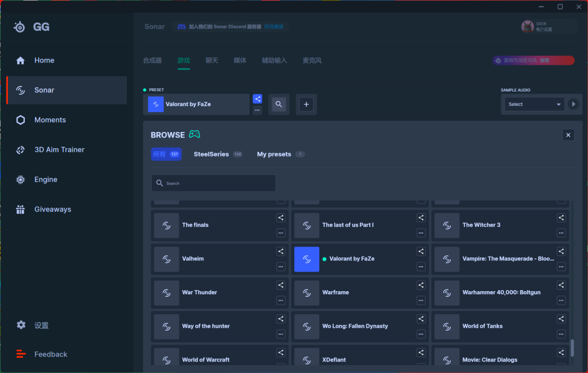The image size is (588, 373).
Task: Go to the 辅助输入 tab
Action: [x=274, y=61]
